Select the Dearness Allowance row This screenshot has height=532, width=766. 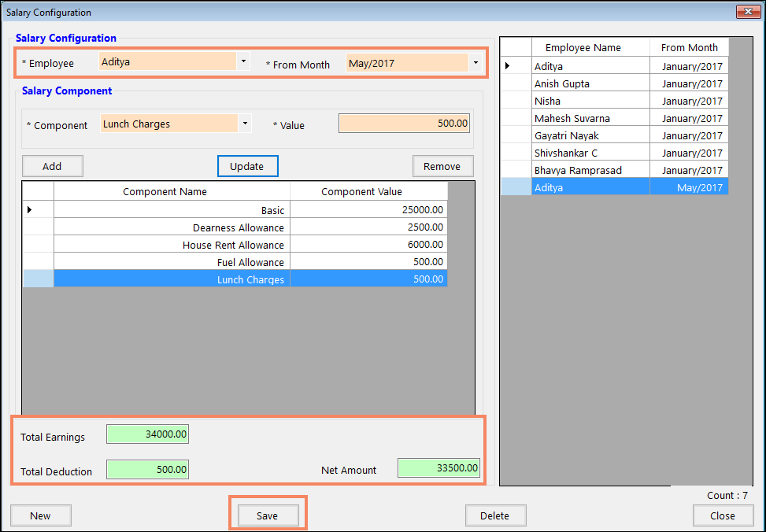(235, 227)
